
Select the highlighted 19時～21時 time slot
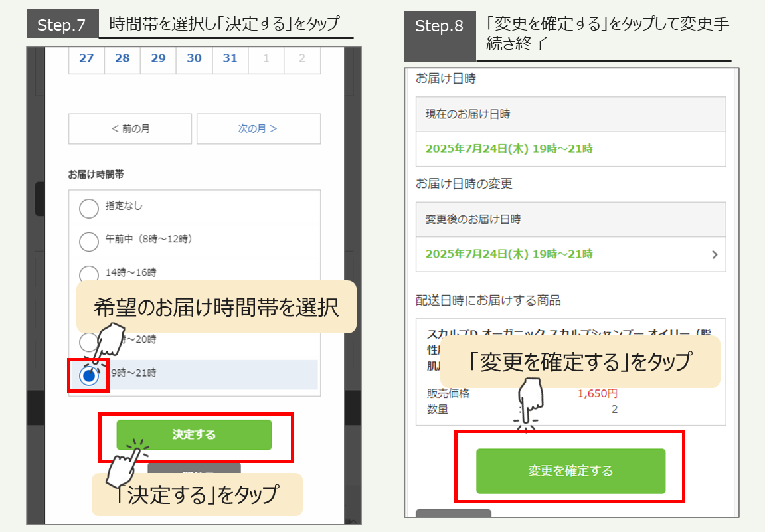click(89, 375)
